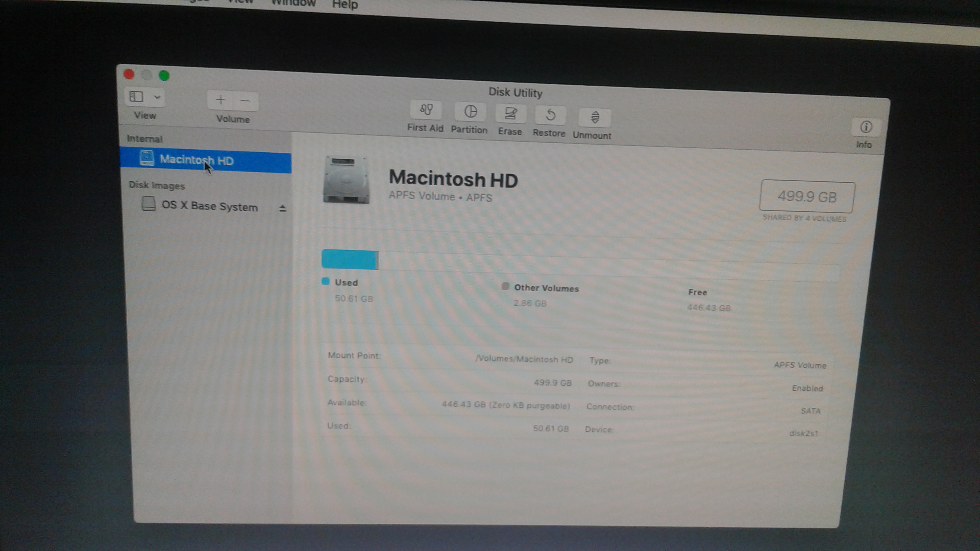
Task: Click the 'SATA' connection value
Action: pyautogui.click(x=810, y=411)
